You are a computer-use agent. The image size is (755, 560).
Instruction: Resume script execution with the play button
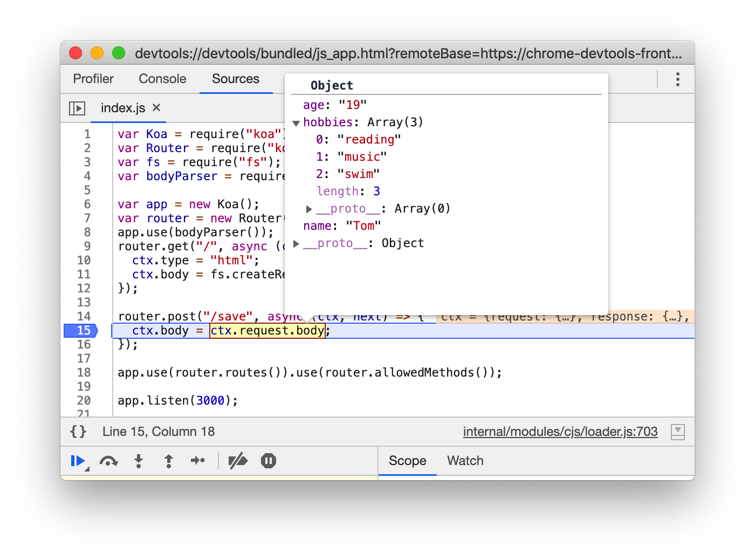point(78,461)
